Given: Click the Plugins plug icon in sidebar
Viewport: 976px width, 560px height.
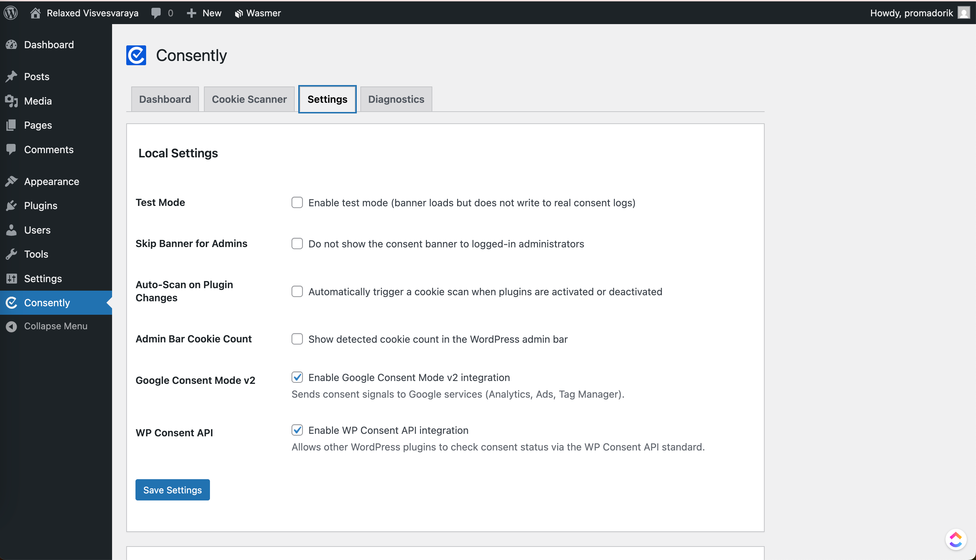Looking at the screenshot, I should [x=12, y=206].
